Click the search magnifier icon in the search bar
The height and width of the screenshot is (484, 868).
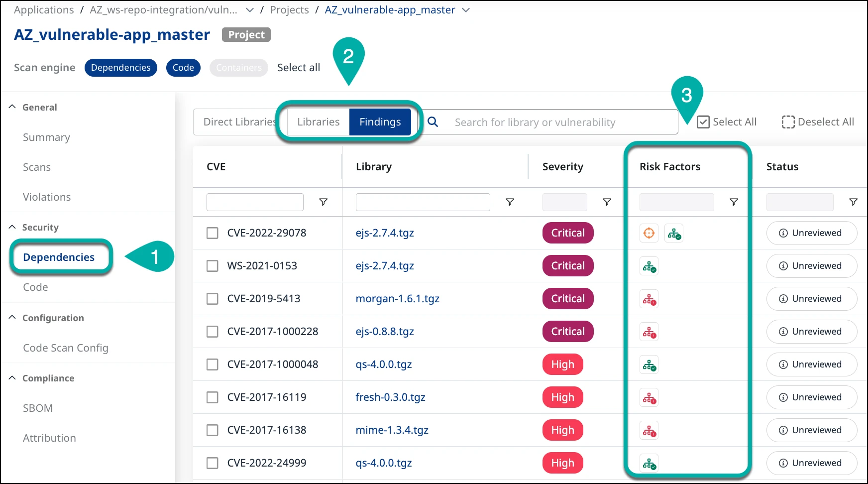coord(433,121)
